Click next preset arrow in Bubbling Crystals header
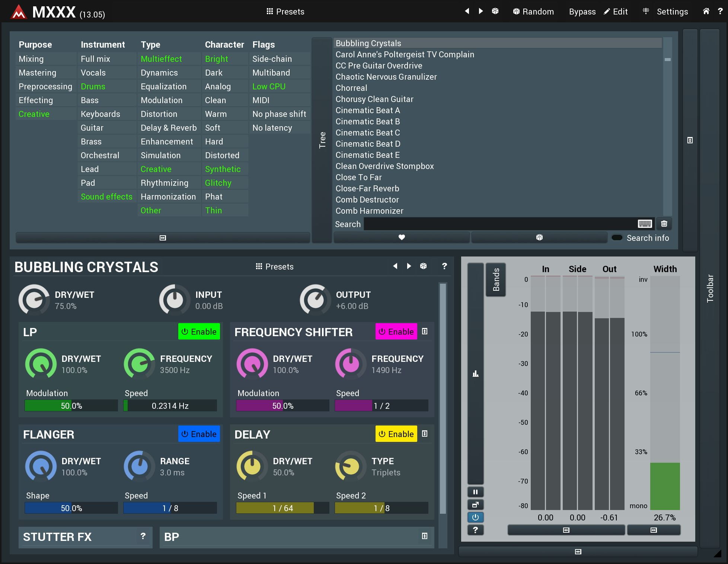Screen dimensions: 728x564 [x=409, y=266]
